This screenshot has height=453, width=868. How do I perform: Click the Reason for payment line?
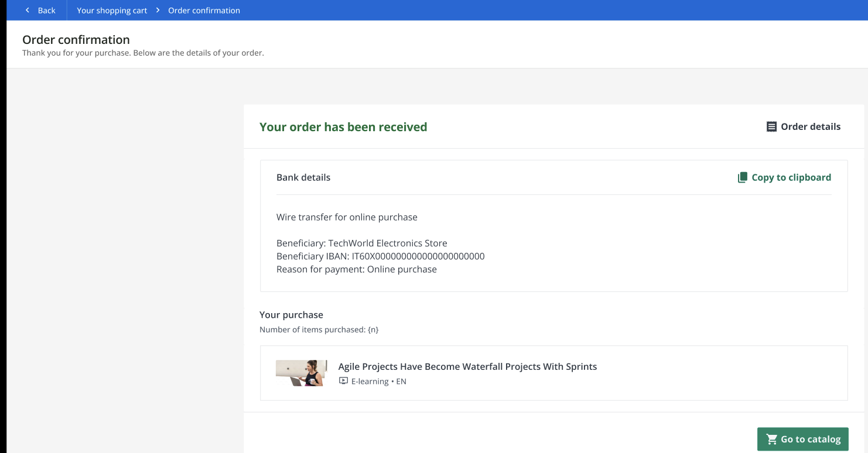coord(356,270)
